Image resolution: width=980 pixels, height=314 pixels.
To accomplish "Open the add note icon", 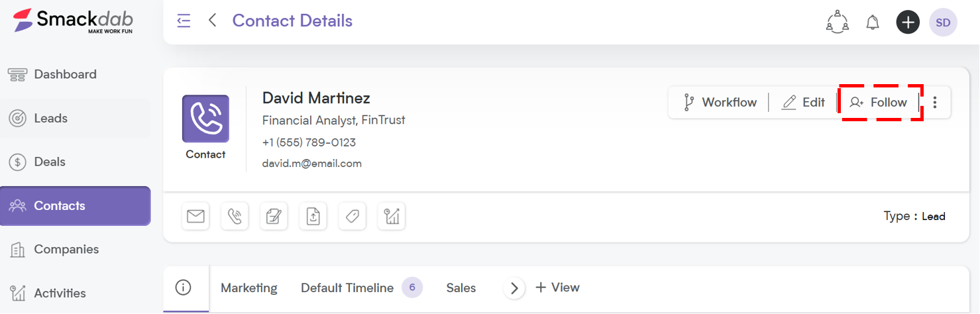I will coord(274,216).
